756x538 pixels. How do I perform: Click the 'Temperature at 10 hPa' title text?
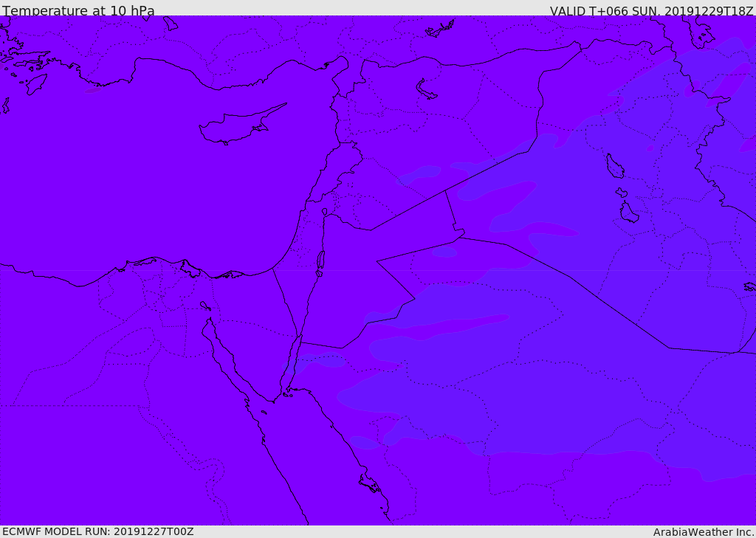tap(78, 10)
